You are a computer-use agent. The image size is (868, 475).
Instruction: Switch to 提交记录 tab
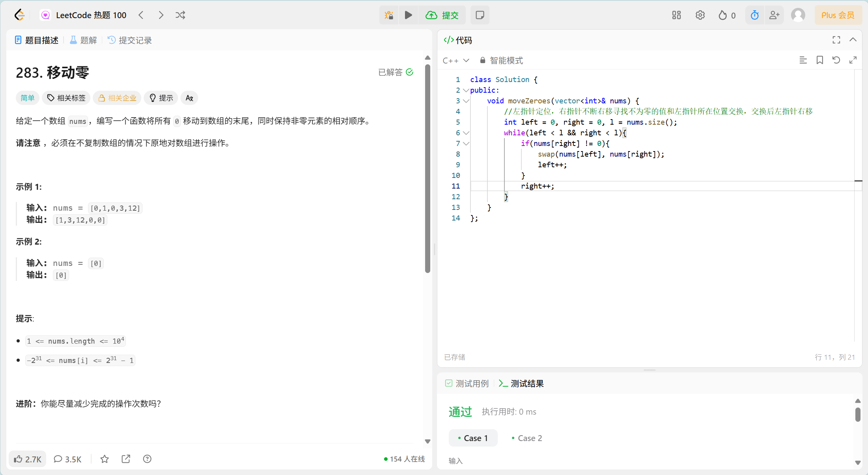(x=130, y=40)
